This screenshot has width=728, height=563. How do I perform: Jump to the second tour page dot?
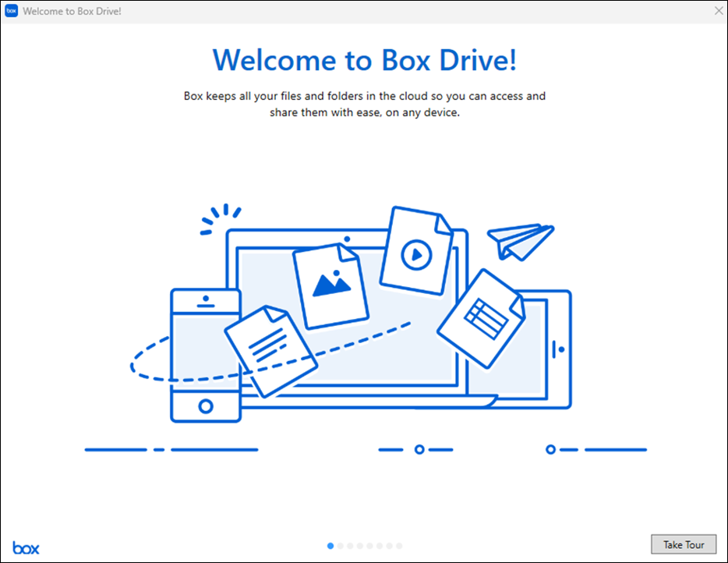point(341,546)
